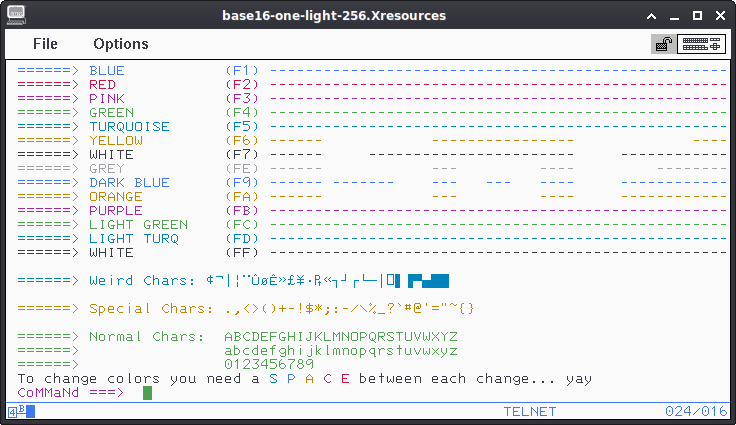Screen dimensions: 736x425
Task: Click the ORANGE label text
Action: 116,197
